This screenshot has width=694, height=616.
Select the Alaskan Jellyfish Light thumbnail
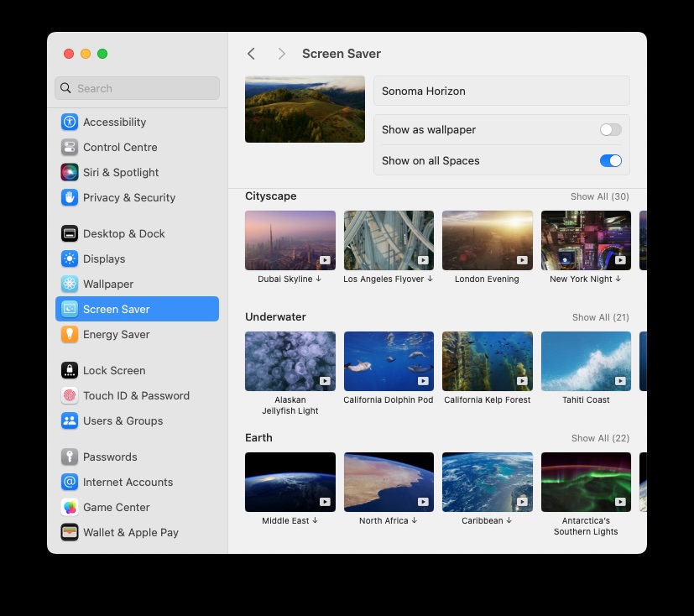pos(290,361)
